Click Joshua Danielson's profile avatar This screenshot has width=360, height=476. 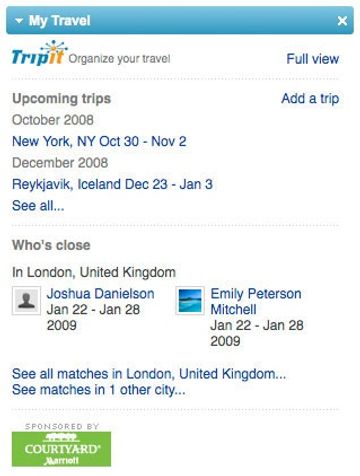(x=27, y=300)
